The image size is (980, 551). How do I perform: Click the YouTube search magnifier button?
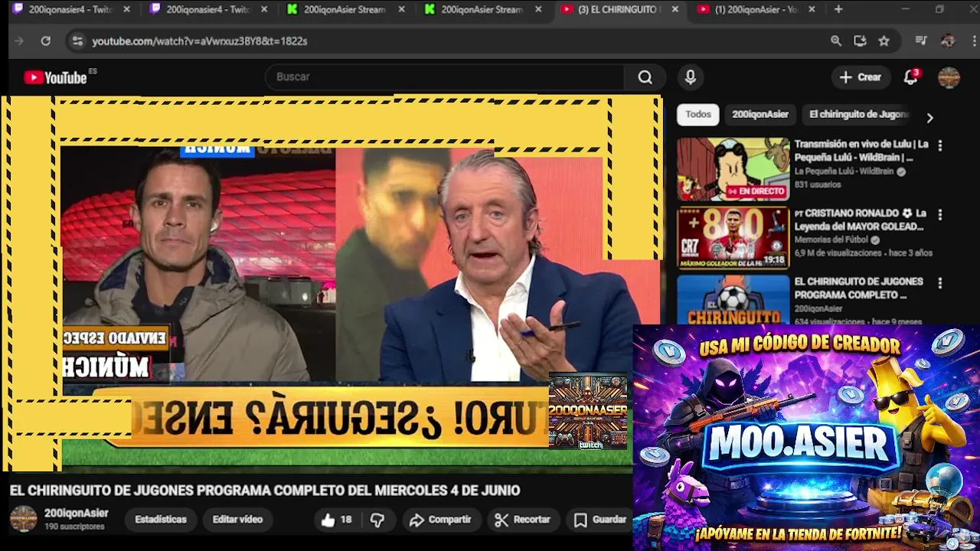[x=645, y=77]
